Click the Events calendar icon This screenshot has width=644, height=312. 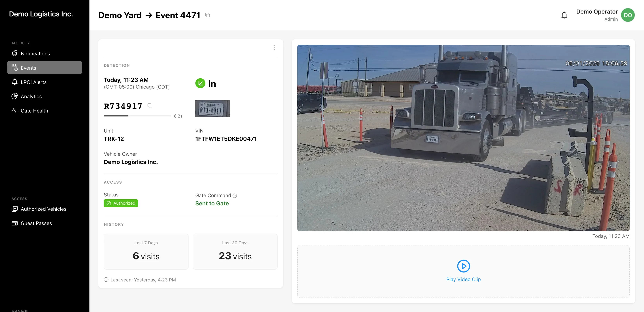click(14, 68)
